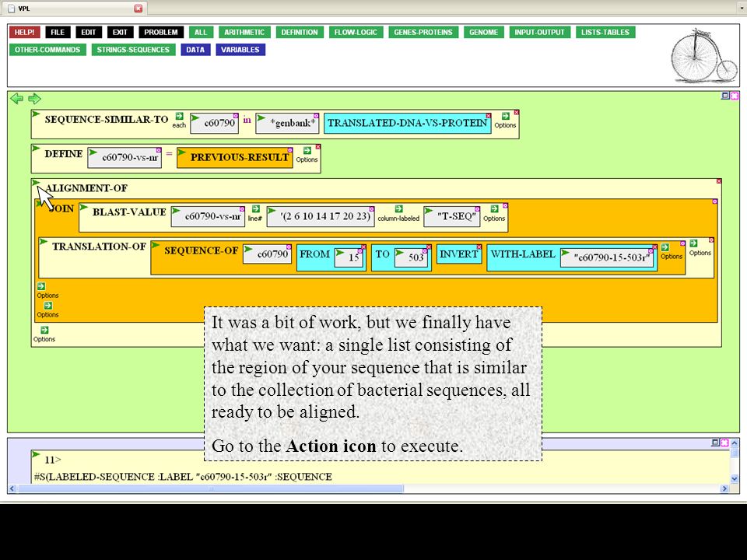Click the bicycle logo image

pos(703,56)
